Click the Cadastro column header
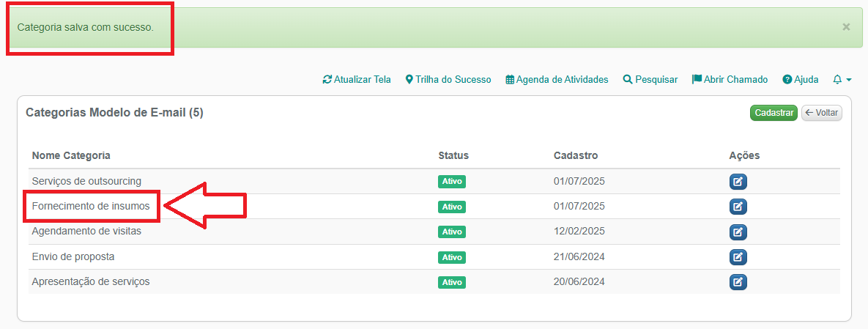The width and height of the screenshot is (868, 329). (576, 155)
